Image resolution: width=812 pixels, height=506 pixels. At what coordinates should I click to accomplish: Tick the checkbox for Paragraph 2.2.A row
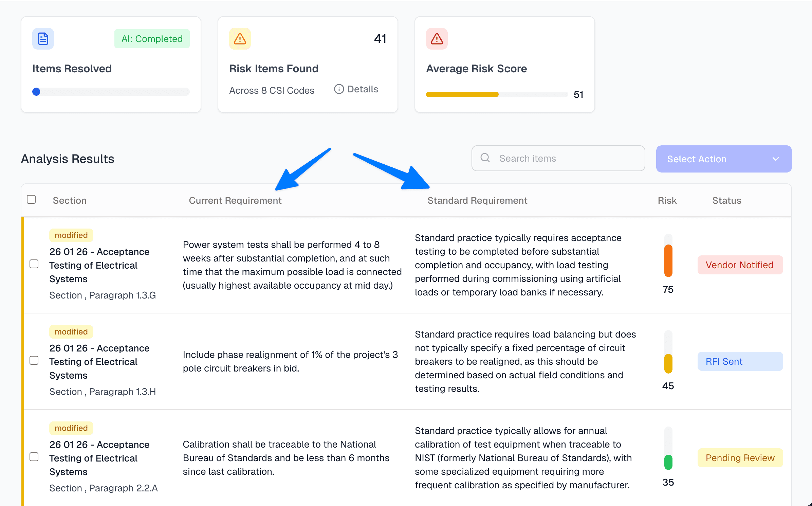click(34, 457)
